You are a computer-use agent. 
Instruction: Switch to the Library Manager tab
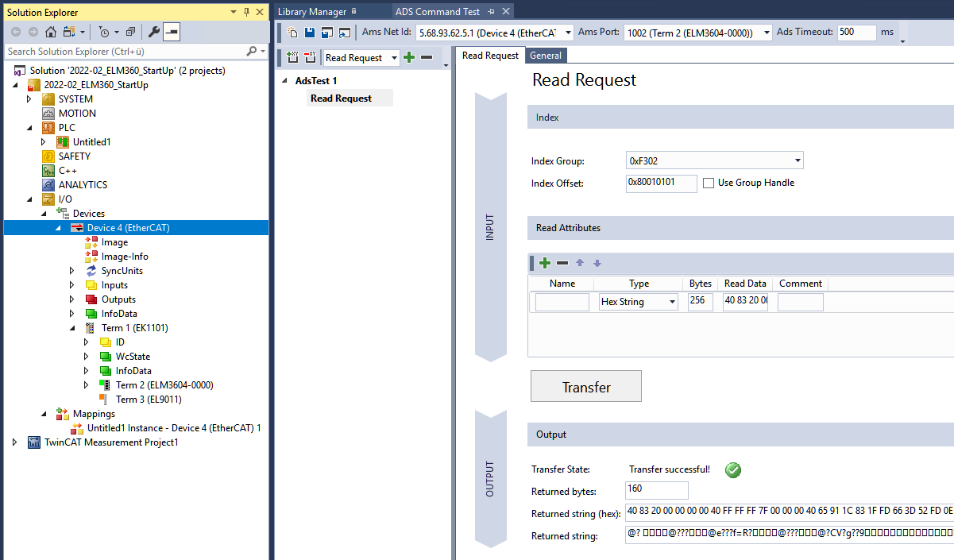312,12
